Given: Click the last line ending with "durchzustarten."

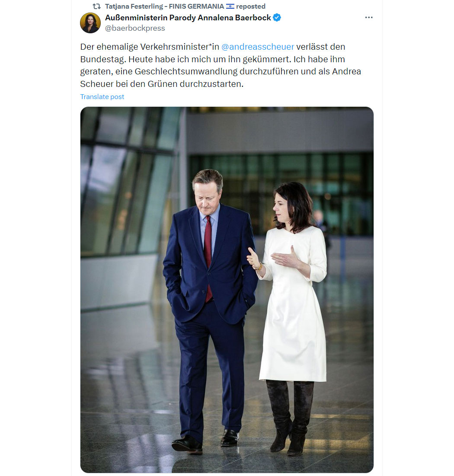Looking at the screenshot, I should (162, 84).
